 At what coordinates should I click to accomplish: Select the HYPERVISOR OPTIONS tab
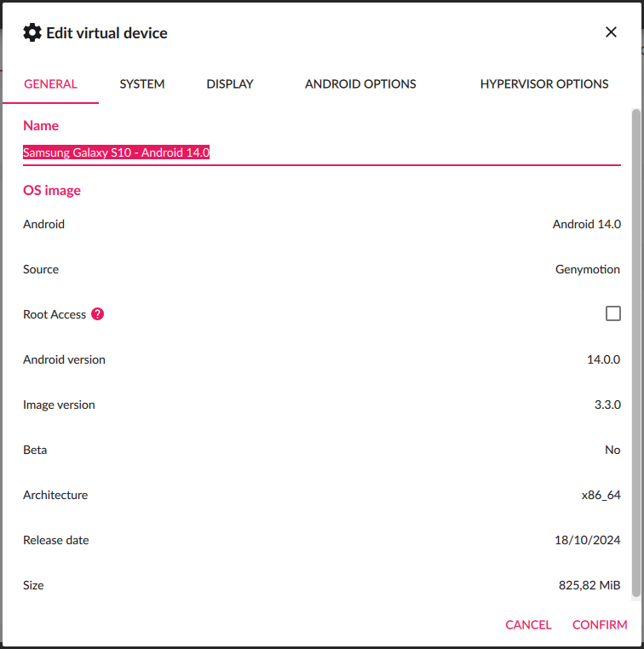543,84
